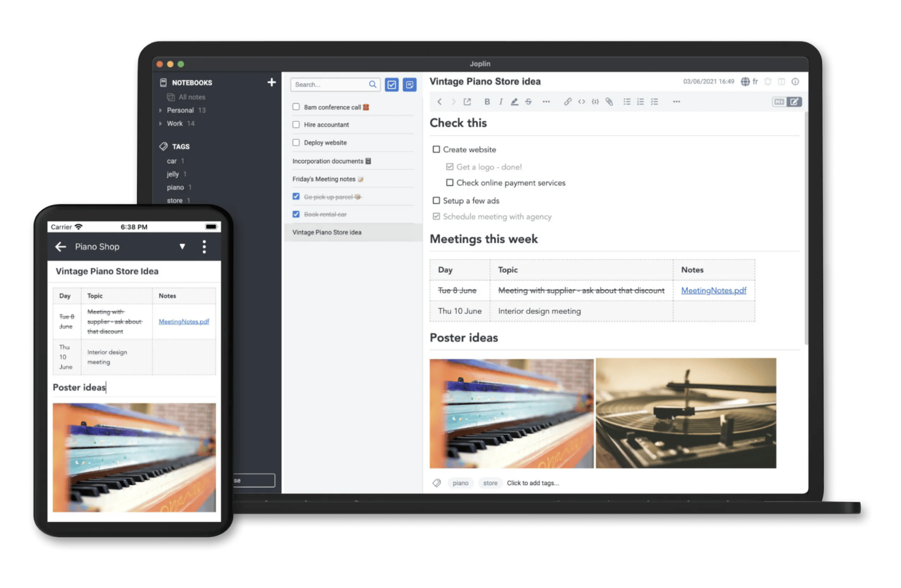Toggle the Markdown/rich text editor switch
This screenshot has width=901, height=588.
coord(787,102)
